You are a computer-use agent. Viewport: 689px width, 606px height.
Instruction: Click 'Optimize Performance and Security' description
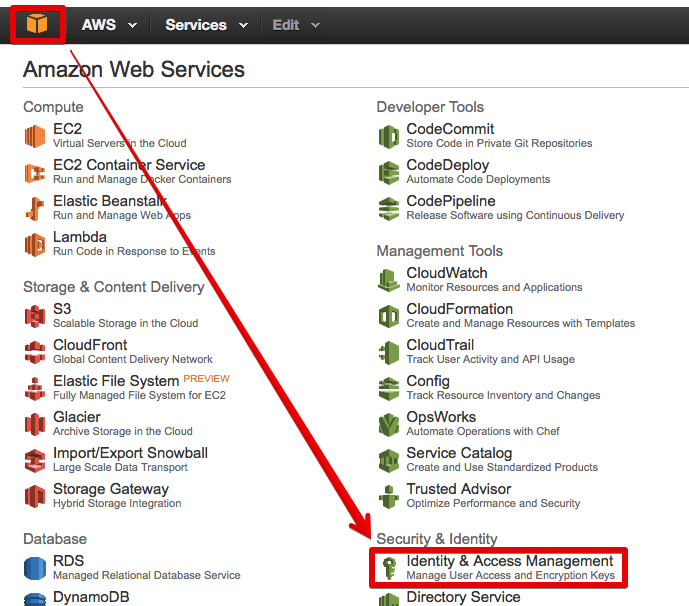[493, 503]
